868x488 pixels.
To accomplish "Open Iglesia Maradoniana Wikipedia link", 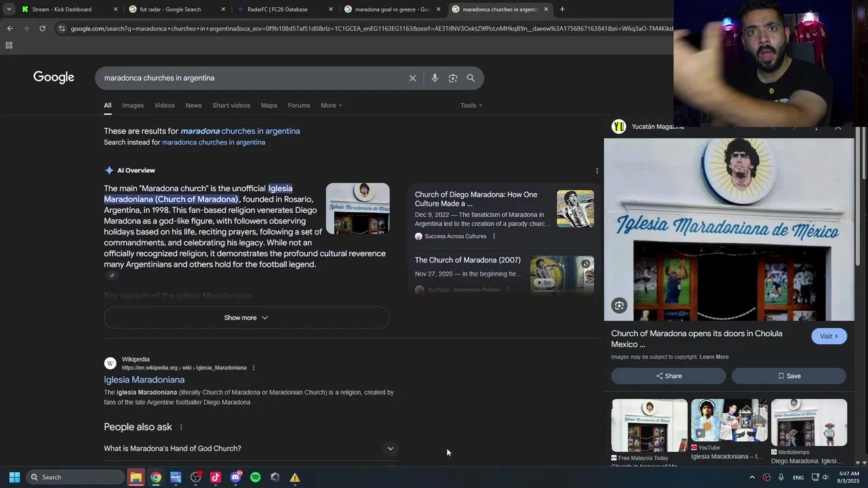I will [x=144, y=380].
